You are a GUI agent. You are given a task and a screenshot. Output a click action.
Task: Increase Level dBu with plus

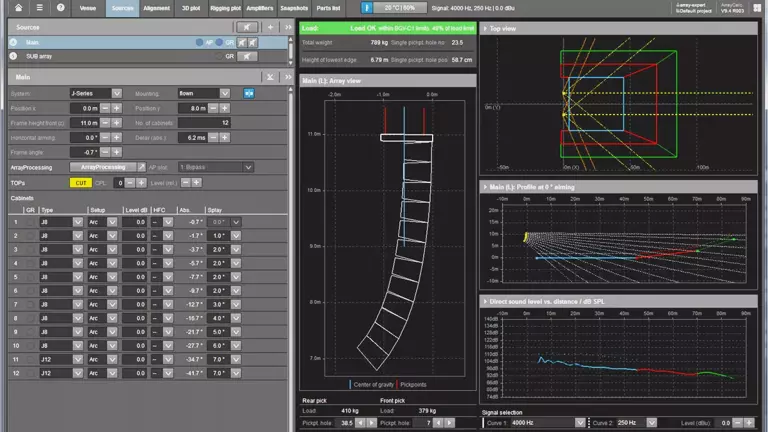coord(749,423)
